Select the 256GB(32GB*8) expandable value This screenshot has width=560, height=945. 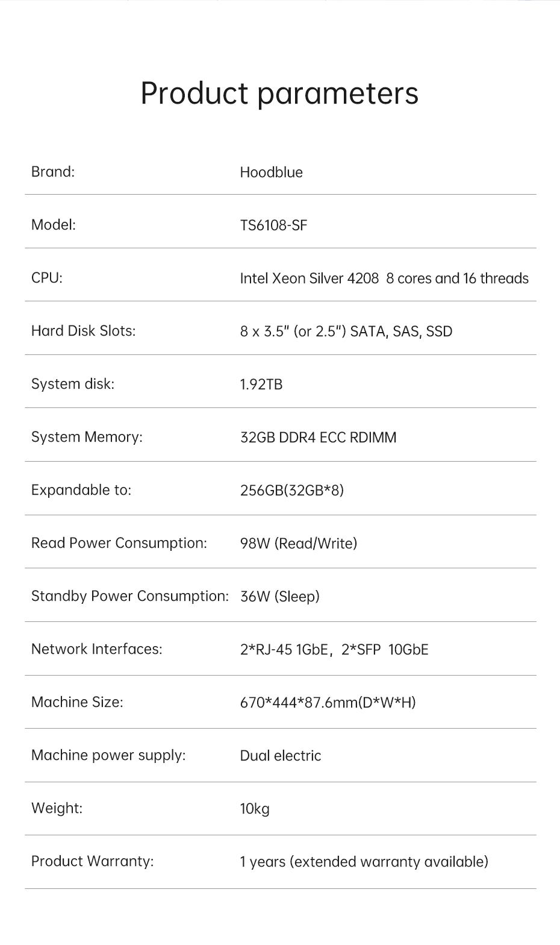tap(291, 491)
